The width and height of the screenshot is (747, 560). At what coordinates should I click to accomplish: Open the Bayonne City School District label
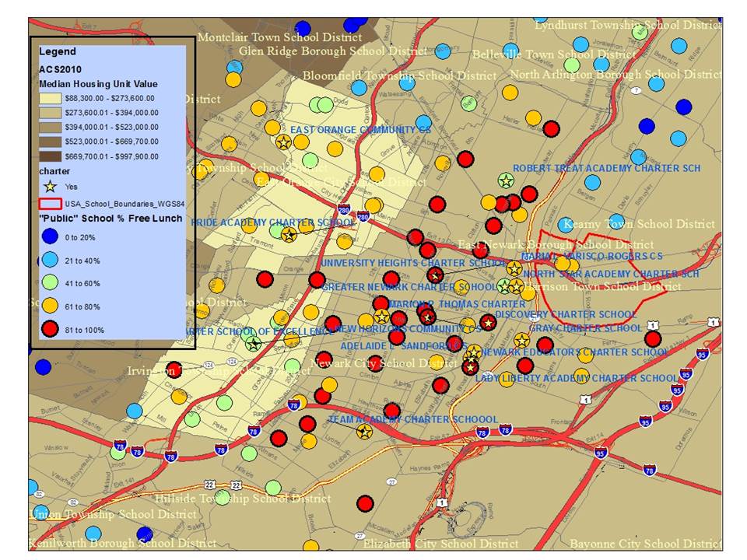646,544
